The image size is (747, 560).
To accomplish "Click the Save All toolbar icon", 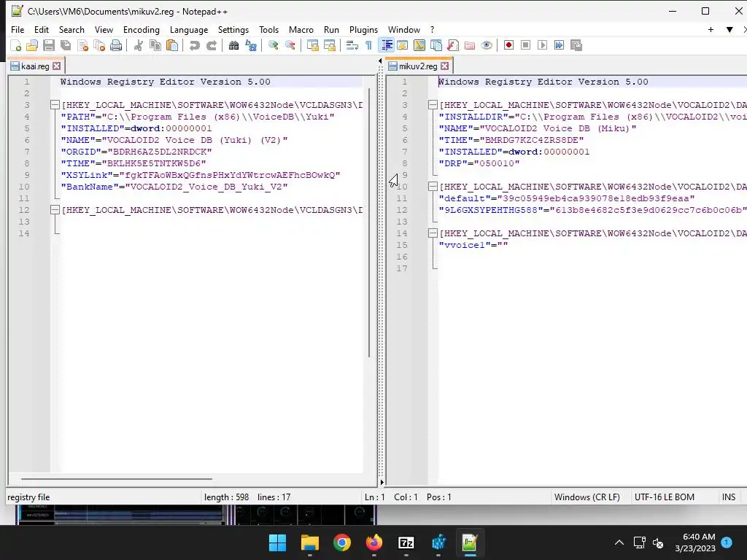I will (x=66, y=45).
